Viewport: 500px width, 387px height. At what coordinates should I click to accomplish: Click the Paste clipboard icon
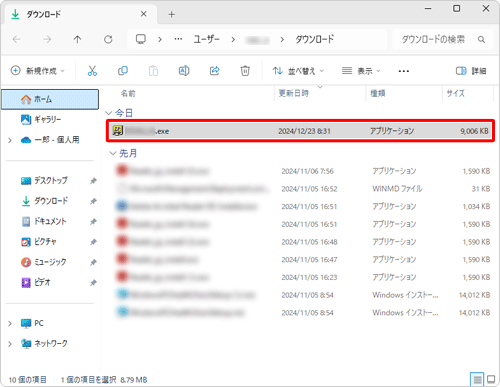[153, 71]
